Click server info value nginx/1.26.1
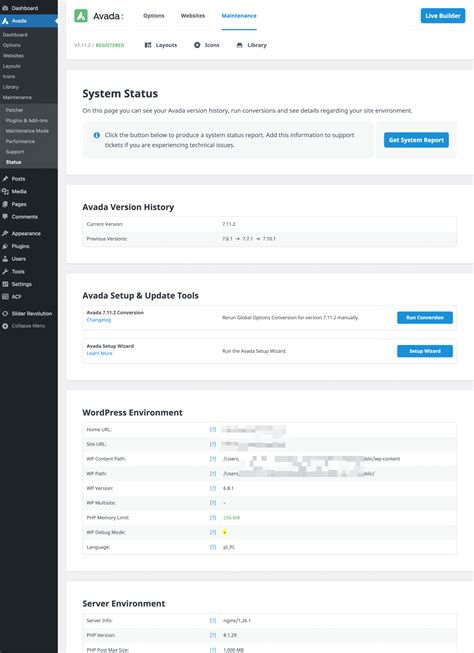Image resolution: width=474 pixels, height=653 pixels. pyautogui.click(x=237, y=621)
